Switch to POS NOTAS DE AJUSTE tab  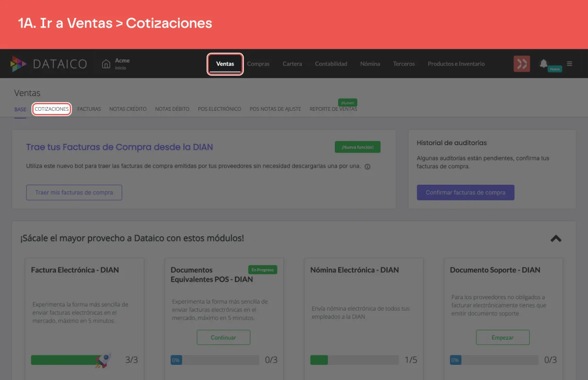pyautogui.click(x=275, y=109)
